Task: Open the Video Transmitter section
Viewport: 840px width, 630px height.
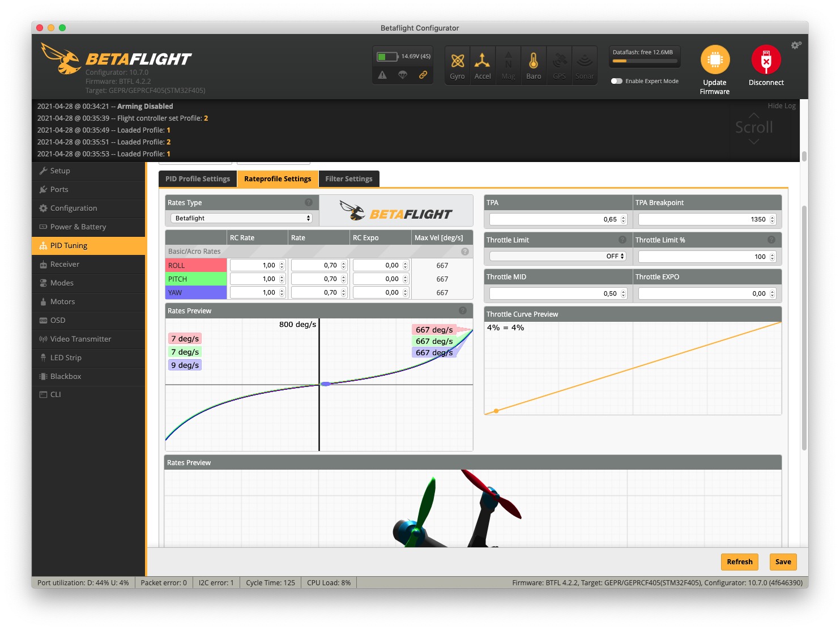Action: click(89, 339)
